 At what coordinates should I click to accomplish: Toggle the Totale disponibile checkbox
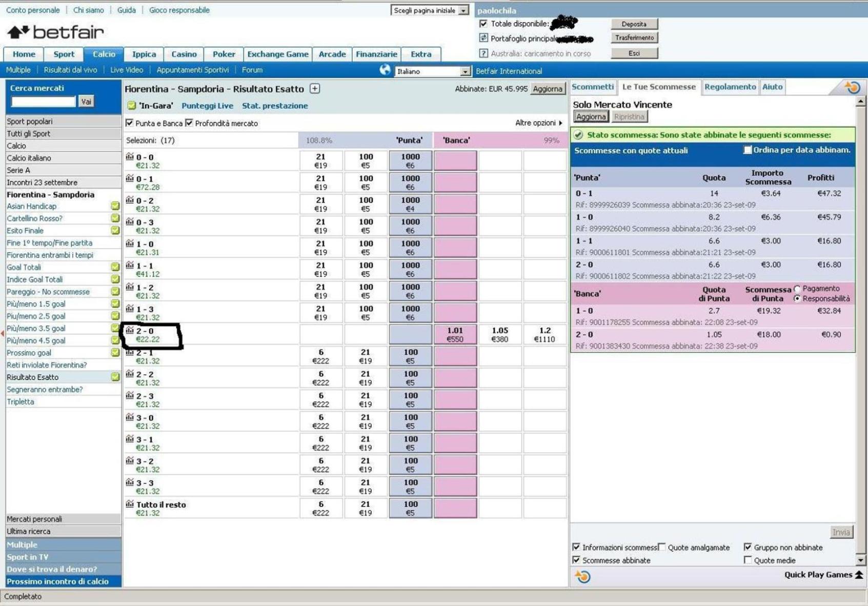pyautogui.click(x=483, y=24)
